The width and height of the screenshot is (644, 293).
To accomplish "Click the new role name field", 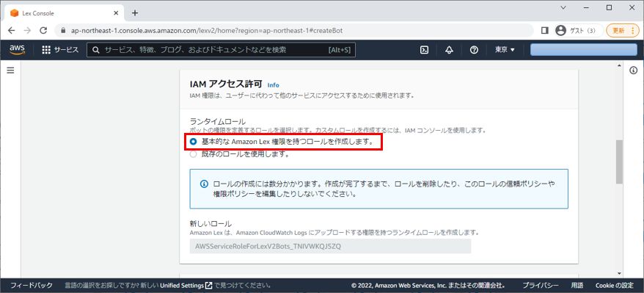I will (330, 246).
